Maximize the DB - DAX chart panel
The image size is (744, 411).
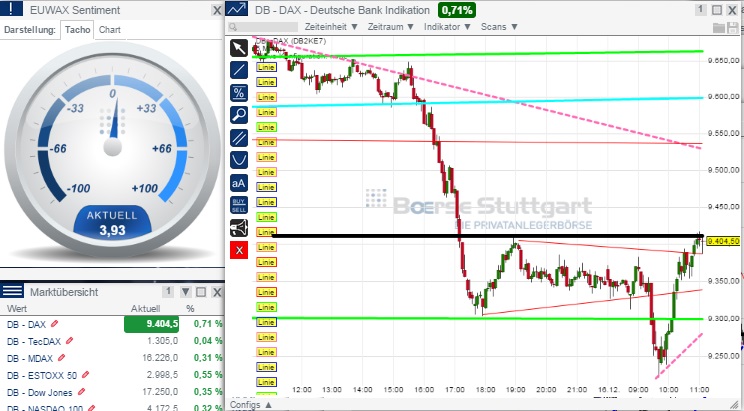click(x=717, y=10)
